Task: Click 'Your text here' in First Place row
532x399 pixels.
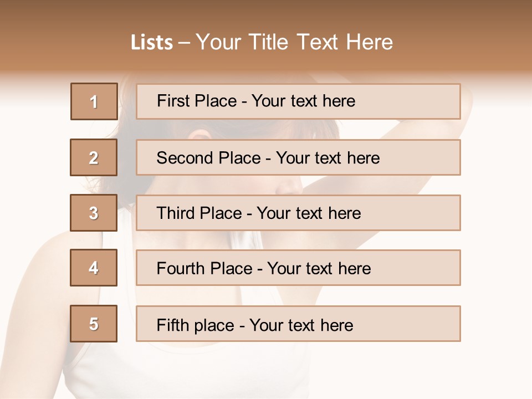Action: coord(303,101)
